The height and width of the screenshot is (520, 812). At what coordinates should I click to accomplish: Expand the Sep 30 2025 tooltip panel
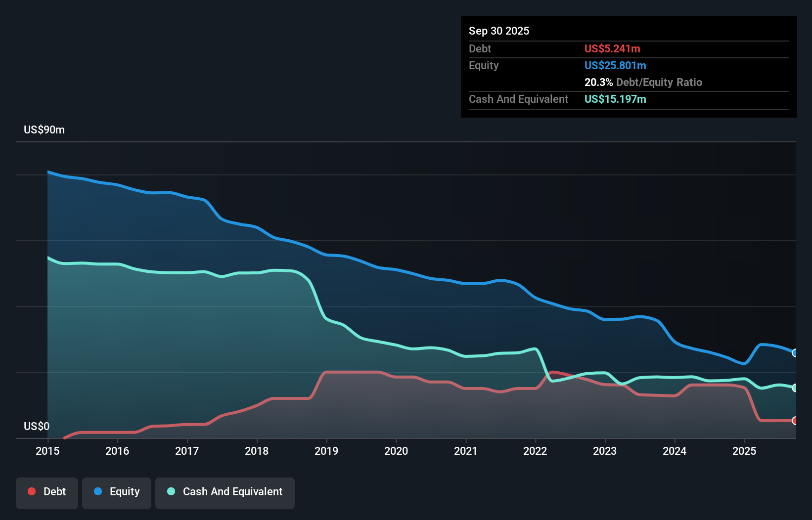click(x=499, y=31)
